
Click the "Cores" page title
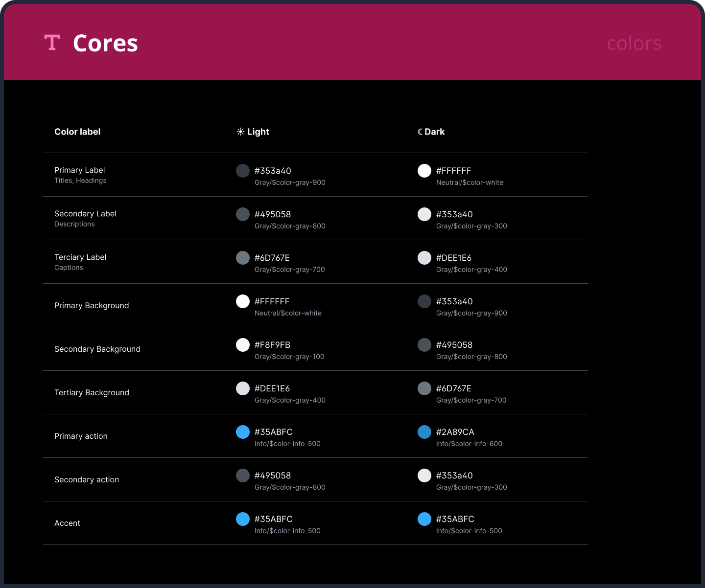click(x=105, y=44)
